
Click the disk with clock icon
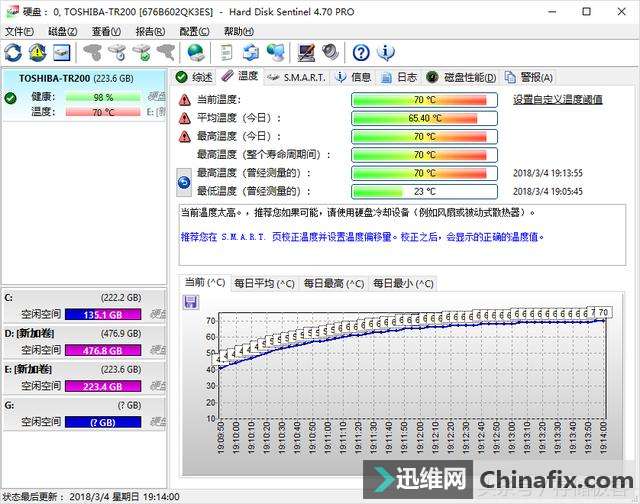(117, 53)
